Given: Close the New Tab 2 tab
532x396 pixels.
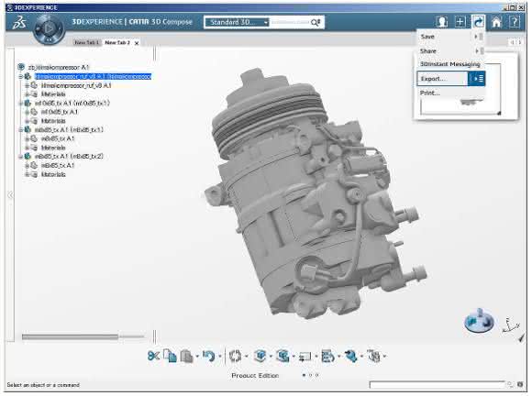Looking at the screenshot, I should [x=137, y=43].
